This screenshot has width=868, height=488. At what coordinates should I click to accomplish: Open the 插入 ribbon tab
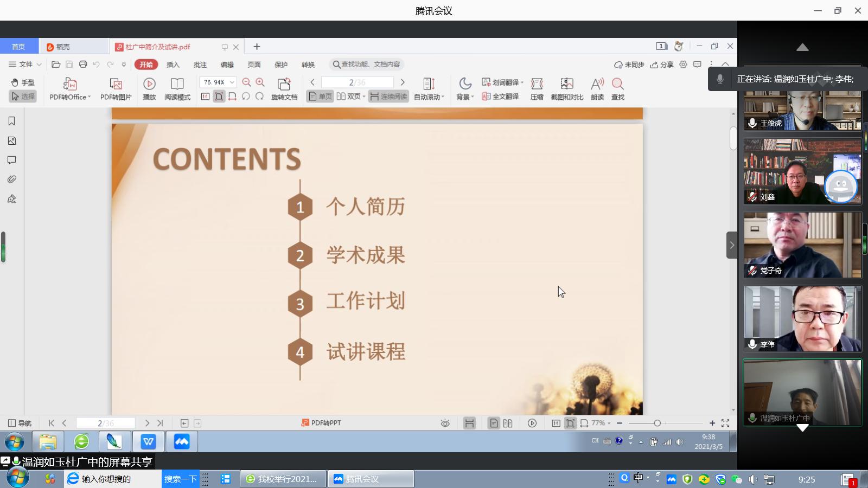click(x=173, y=65)
